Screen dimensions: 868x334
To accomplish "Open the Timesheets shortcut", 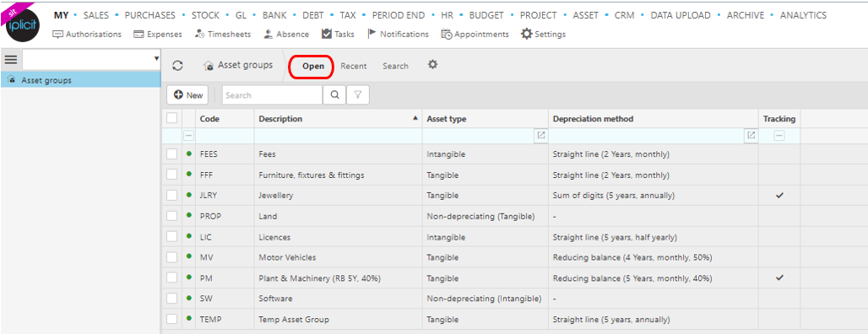I will (x=223, y=35).
